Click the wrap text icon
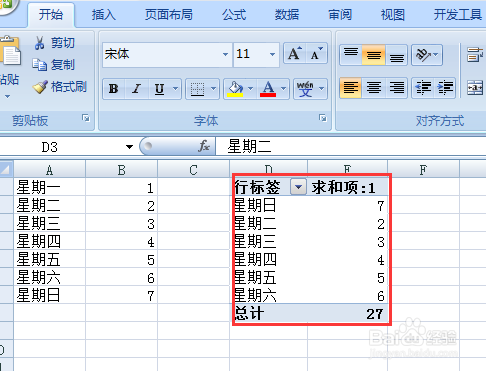This screenshot has width=486, height=371. click(475, 55)
